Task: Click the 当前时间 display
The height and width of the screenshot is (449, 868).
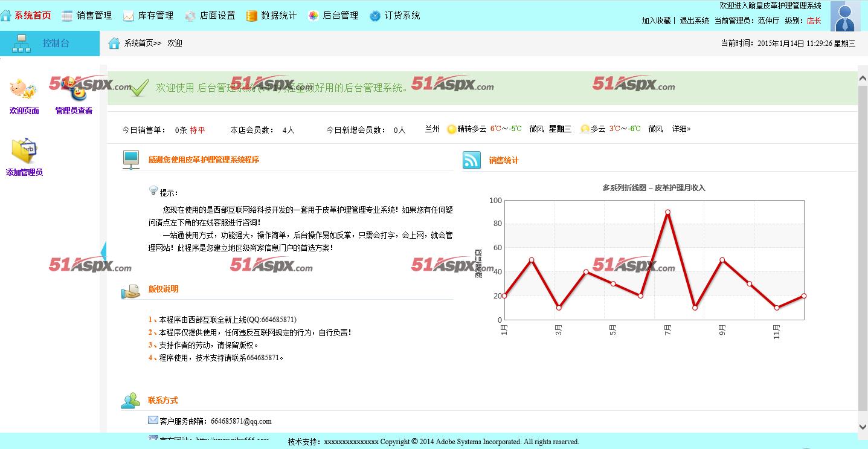Action: [788, 44]
